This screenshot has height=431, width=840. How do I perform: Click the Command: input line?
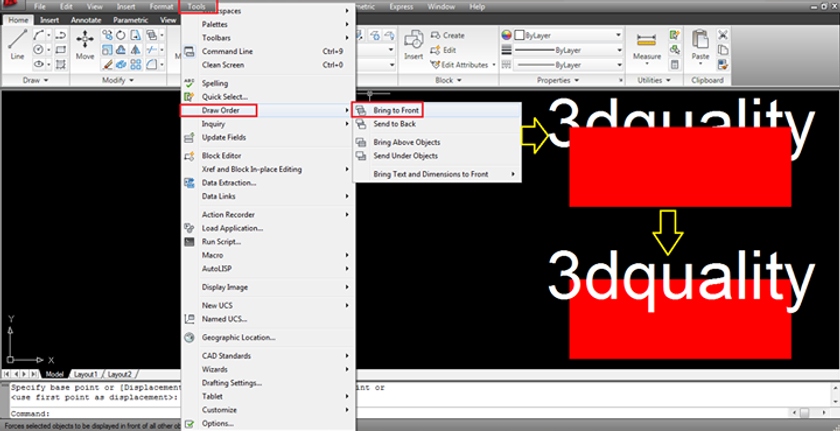398,413
